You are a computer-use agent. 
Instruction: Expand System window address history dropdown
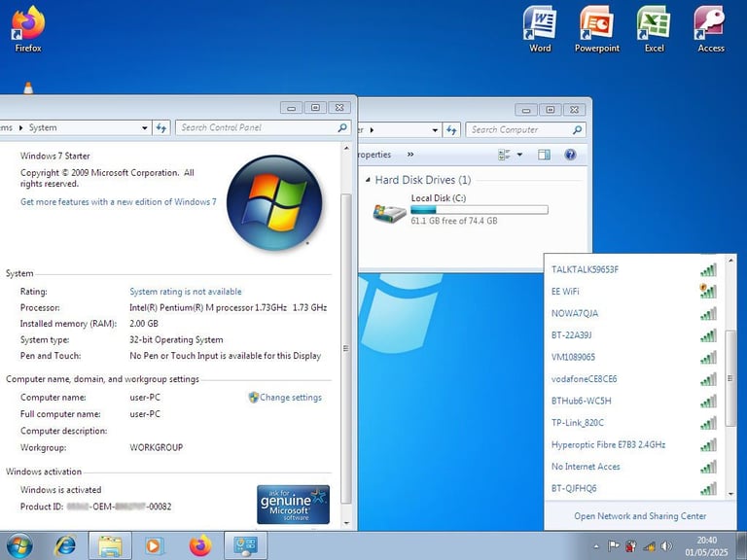pos(144,127)
